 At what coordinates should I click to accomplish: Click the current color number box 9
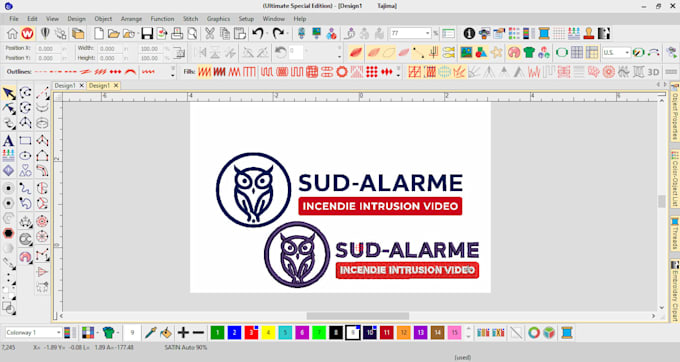132,333
